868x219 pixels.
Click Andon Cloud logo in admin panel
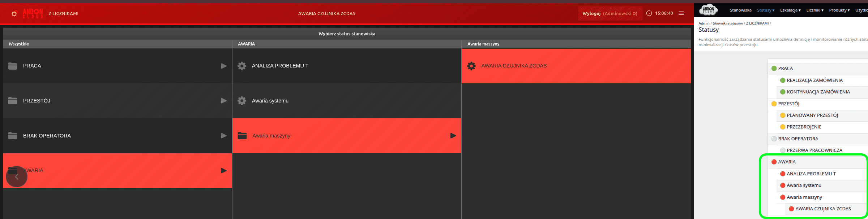708,10
